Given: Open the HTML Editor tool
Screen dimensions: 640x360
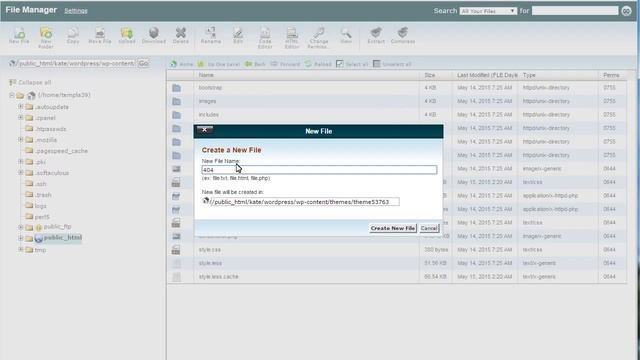Looking at the screenshot, I should pyautogui.click(x=292, y=38).
